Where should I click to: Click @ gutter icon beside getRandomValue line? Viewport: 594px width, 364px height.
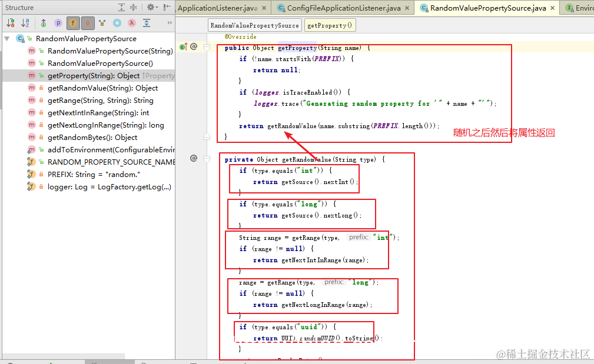coord(194,158)
